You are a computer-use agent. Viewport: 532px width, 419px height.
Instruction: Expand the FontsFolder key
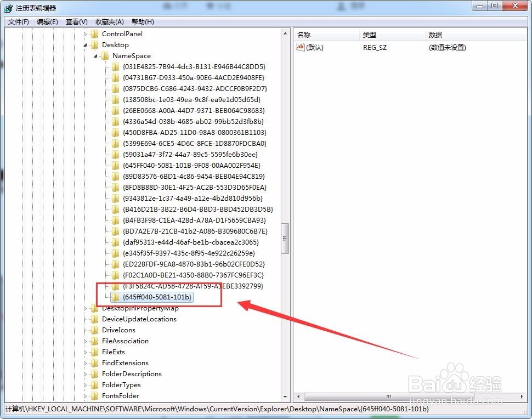(85, 397)
